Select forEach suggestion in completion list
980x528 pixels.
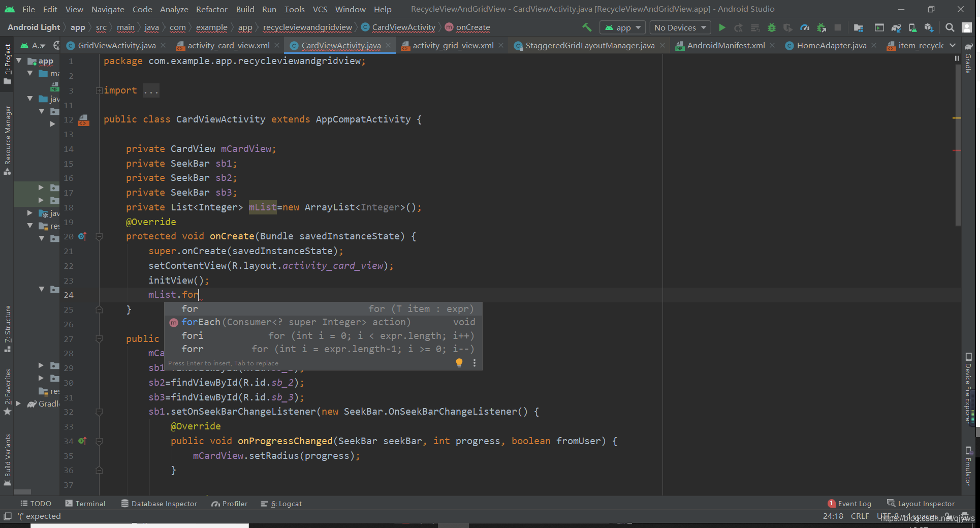click(x=323, y=322)
